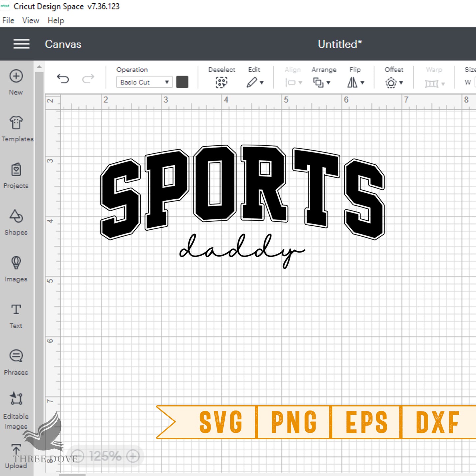Click the Operation label
Image resolution: width=476 pixels, height=476 pixels.
[x=132, y=70]
